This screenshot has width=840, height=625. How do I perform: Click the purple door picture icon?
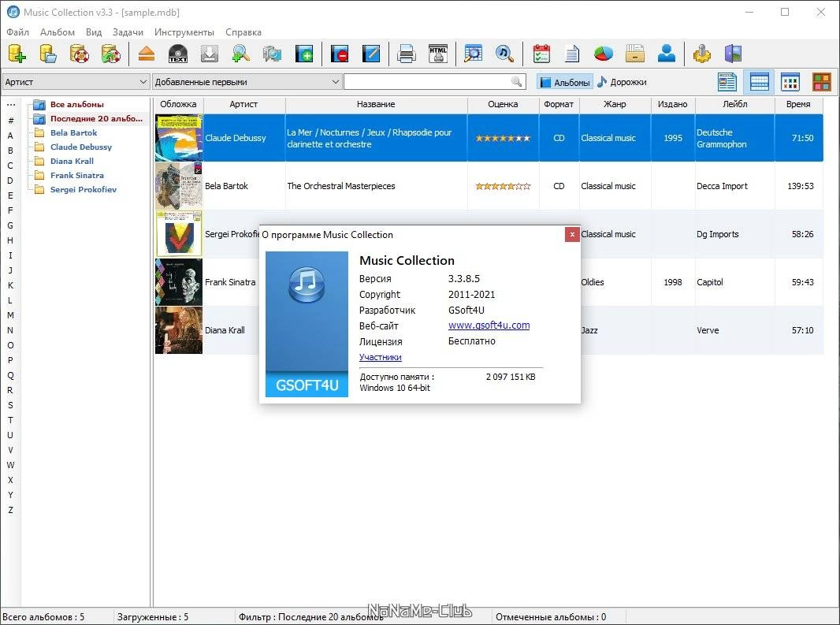pyautogui.click(x=734, y=54)
